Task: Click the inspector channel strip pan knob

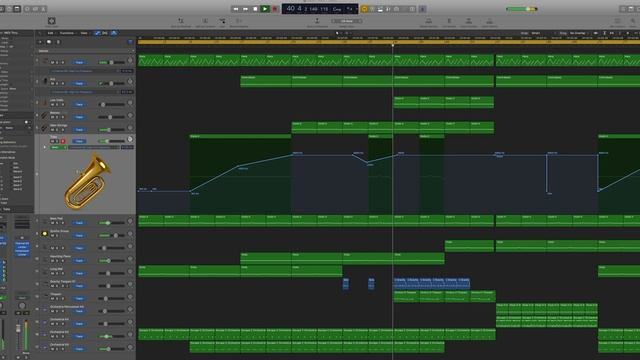Action: pyautogui.click(x=22, y=305)
